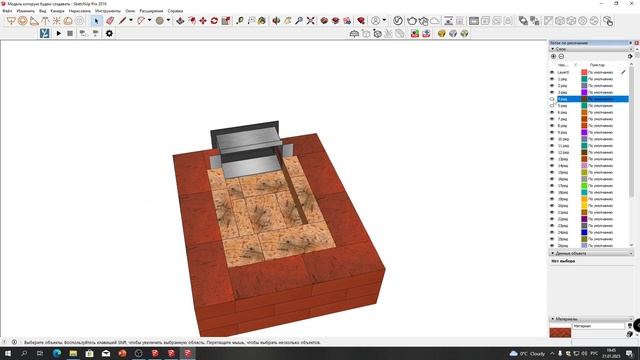Open Microsoft Edge from the taskbar
Screen dimensions: 640x360
click(57, 353)
